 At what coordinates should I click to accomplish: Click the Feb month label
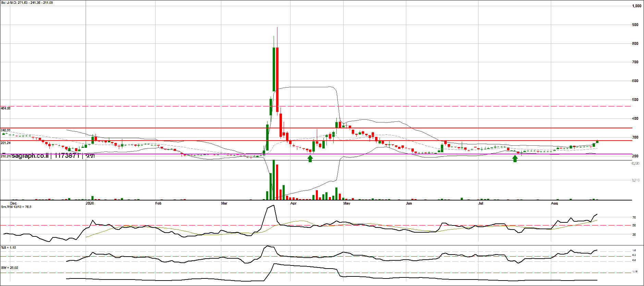(x=158, y=203)
